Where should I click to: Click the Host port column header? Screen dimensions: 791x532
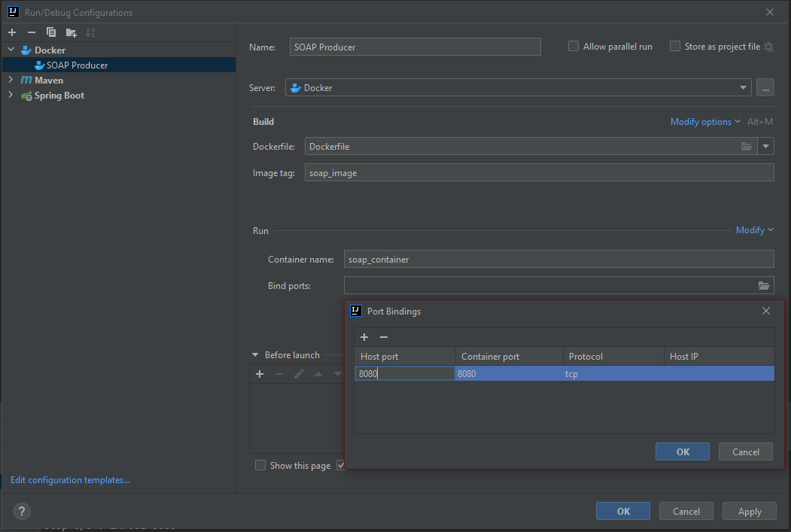coord(405,356)
